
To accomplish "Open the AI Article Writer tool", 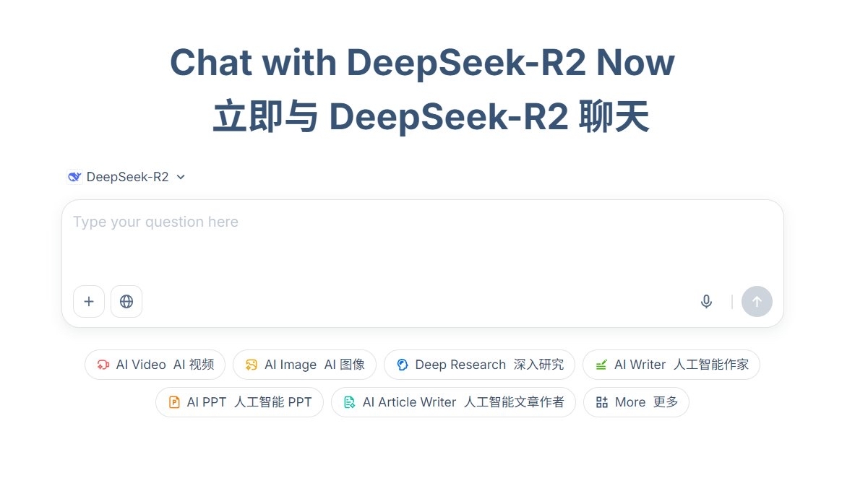I will [453, 402].
